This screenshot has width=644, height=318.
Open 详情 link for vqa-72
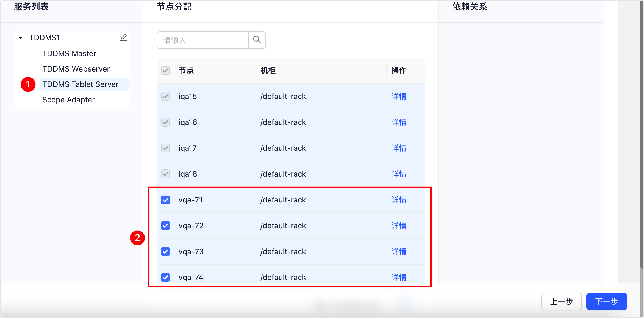399,226
